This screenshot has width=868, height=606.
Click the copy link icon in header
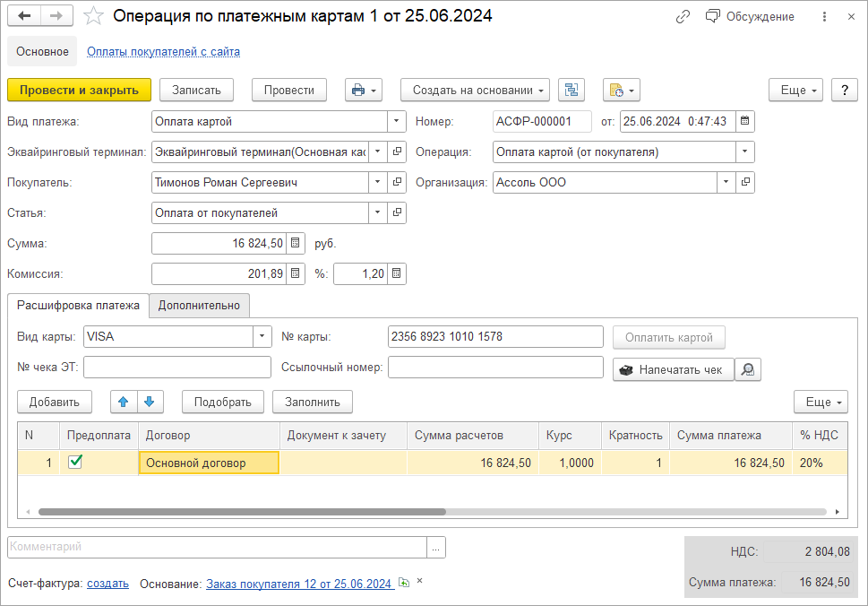683,16
